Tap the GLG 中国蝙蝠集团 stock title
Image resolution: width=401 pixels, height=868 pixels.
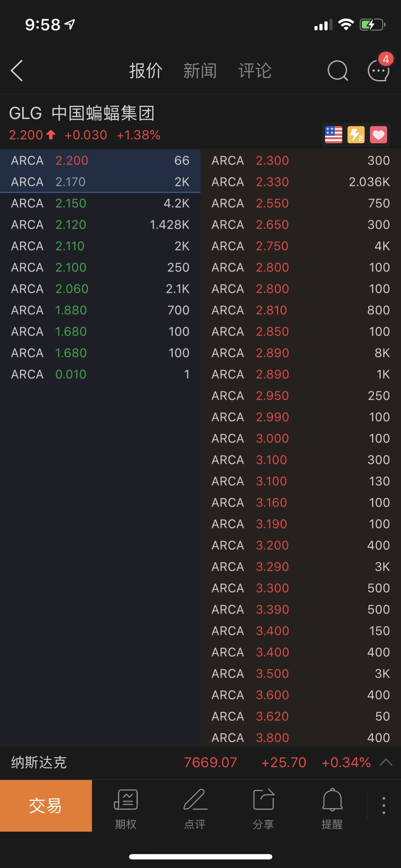click(82, 113)
